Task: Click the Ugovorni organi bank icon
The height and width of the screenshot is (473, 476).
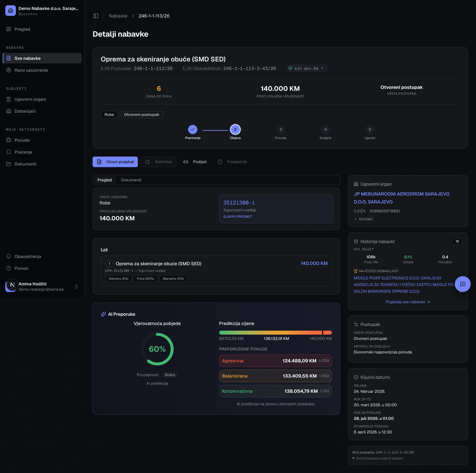Action: pyautogui.click(x=9, y=99)
